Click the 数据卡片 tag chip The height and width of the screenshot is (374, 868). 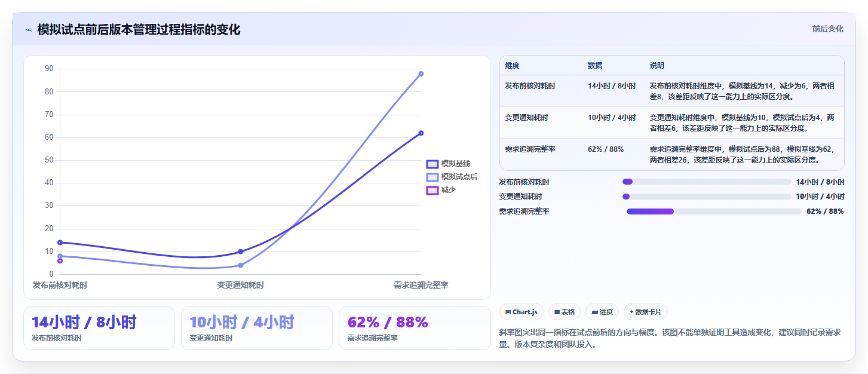coord(646,312)
